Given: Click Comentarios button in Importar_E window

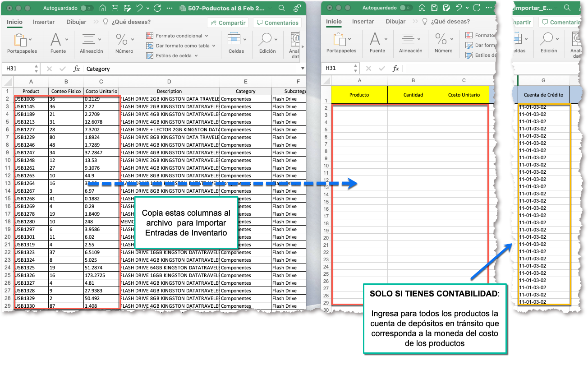Looking at the screenshot, I should coord(560,22).
